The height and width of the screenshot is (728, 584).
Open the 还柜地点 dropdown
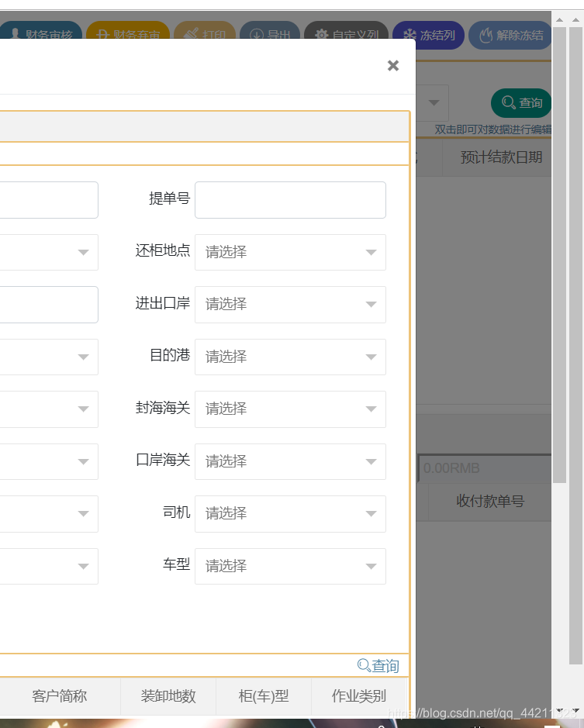tap(290, 252)
